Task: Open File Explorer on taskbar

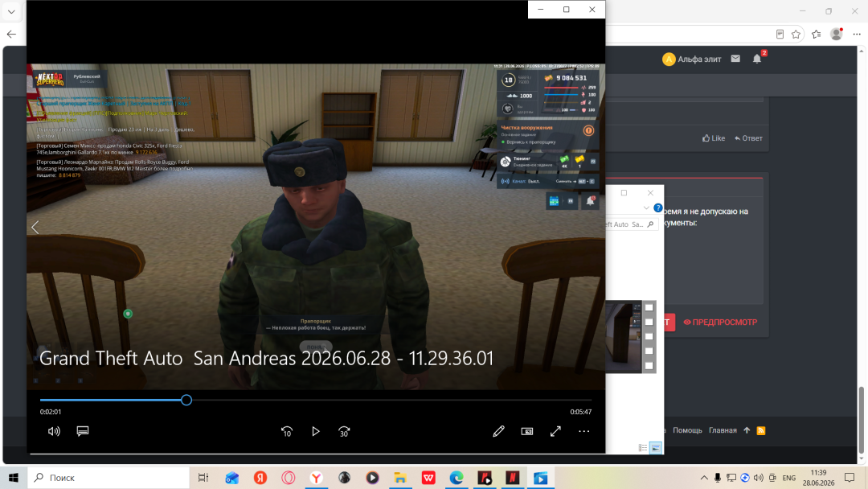Action: [400, 478]
